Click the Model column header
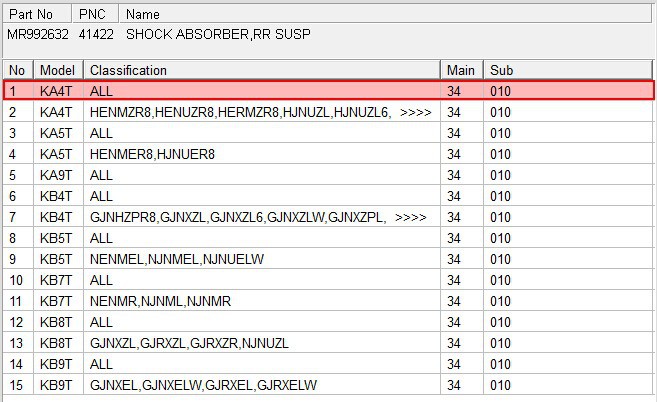Screen dimensions: 657x402 (59, 70)
